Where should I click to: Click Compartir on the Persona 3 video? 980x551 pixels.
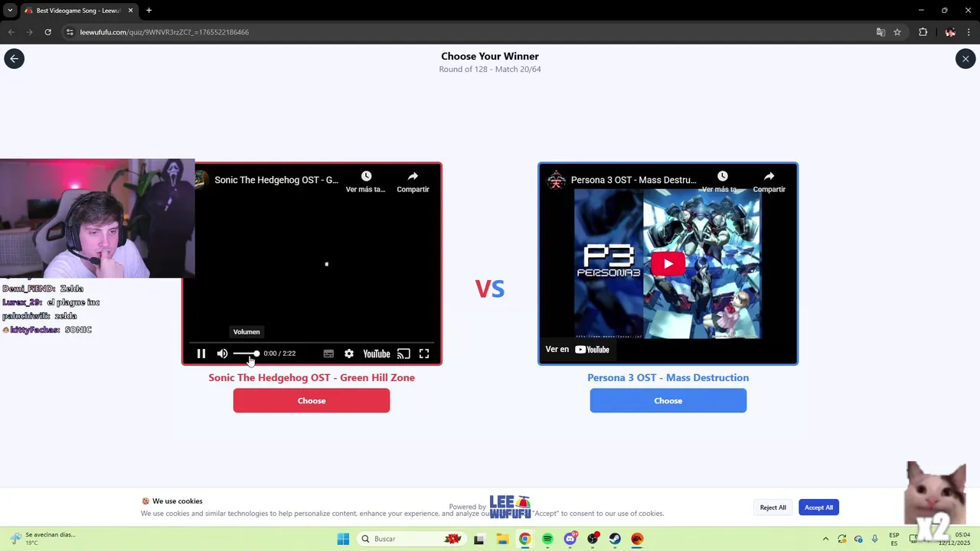pyautogui.click(x=769, y=181)
